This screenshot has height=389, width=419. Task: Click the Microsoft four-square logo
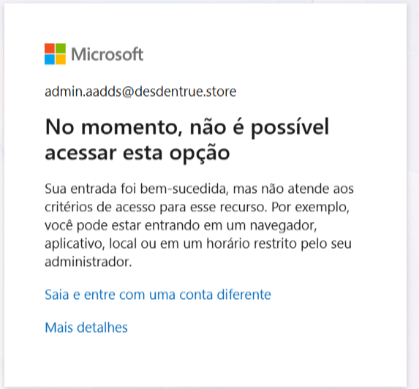click(x=55, y=54)
